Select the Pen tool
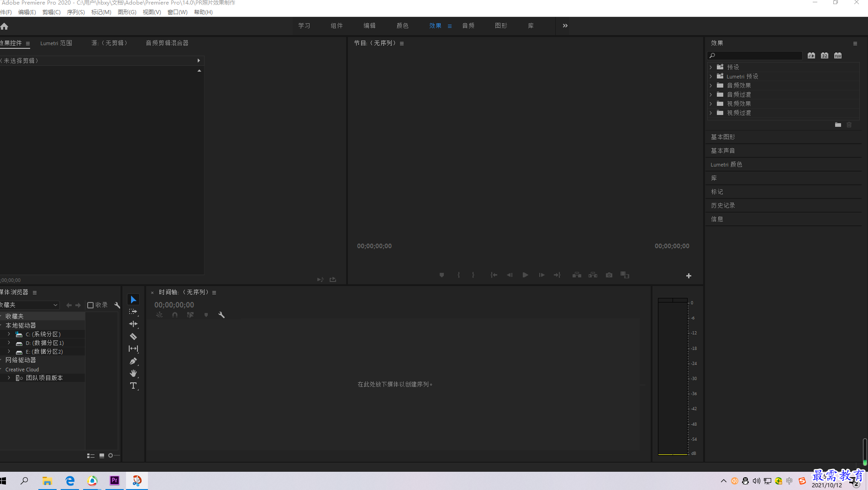The image size is (868, 490). point(133,361)
